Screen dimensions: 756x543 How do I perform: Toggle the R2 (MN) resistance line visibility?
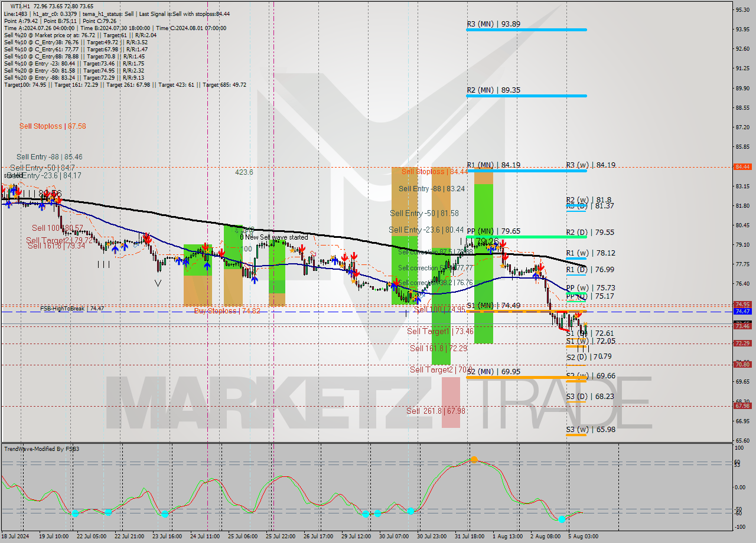(526, 95)
